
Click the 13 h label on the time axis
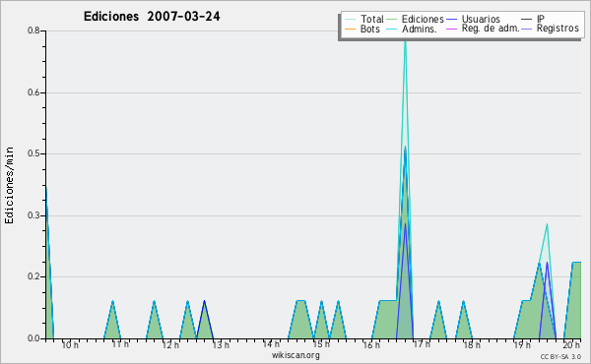tap(221, 344)
